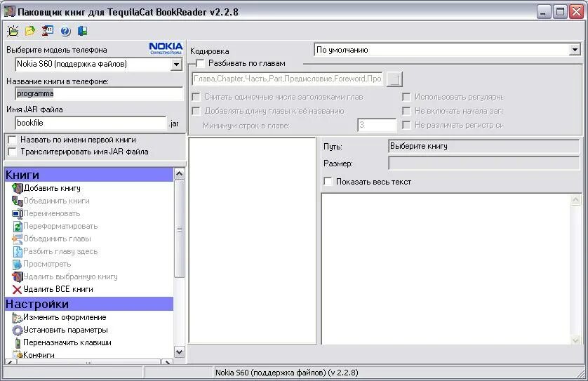Click the Размер field
This screenshot has width=588, height=381.
[x=484, y=163]
